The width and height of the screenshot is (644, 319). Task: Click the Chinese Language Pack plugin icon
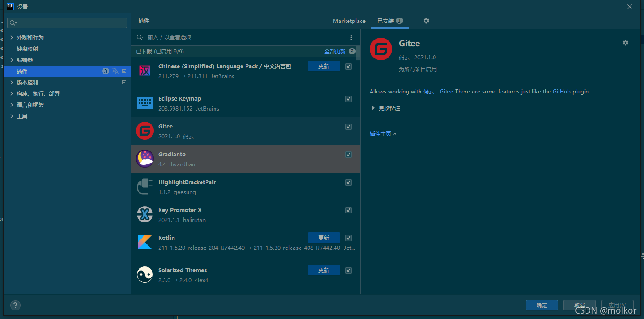(x=145, y=71)
